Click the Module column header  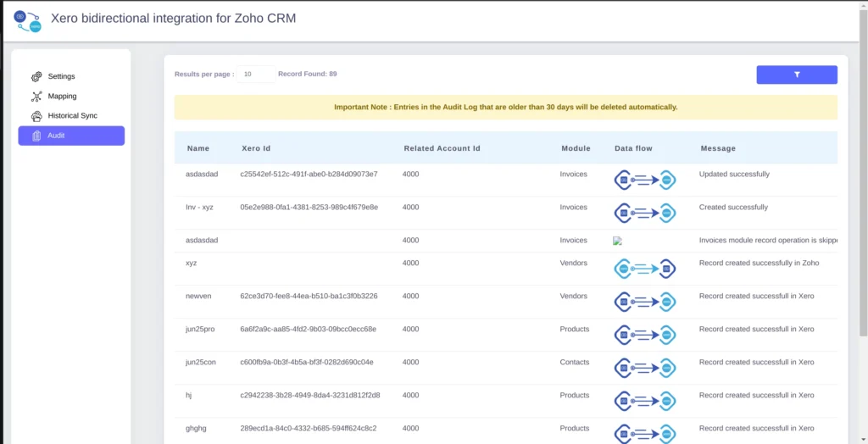[576, 148]
